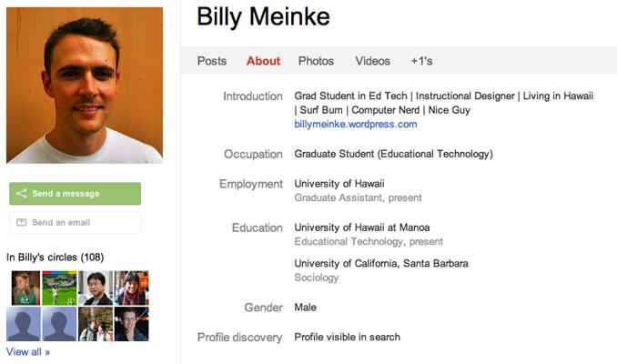
Task: Select the About tab
Action: [x=263, y=61]
